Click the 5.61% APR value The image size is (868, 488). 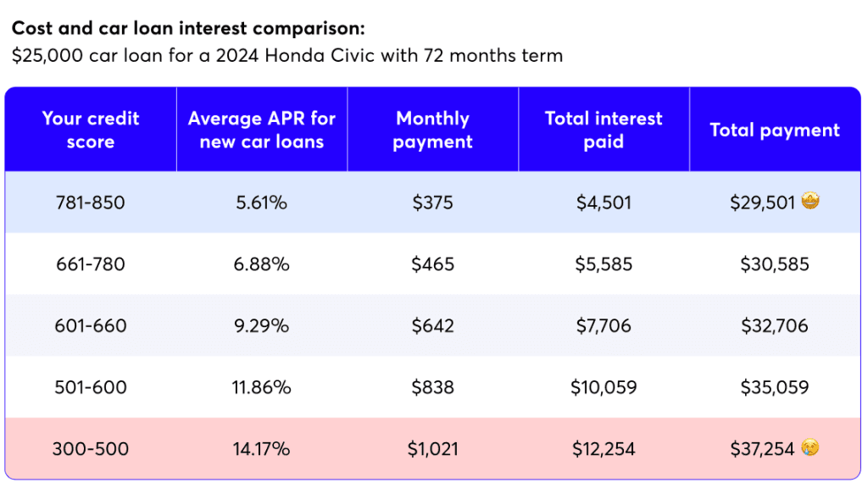pos(262,203)
